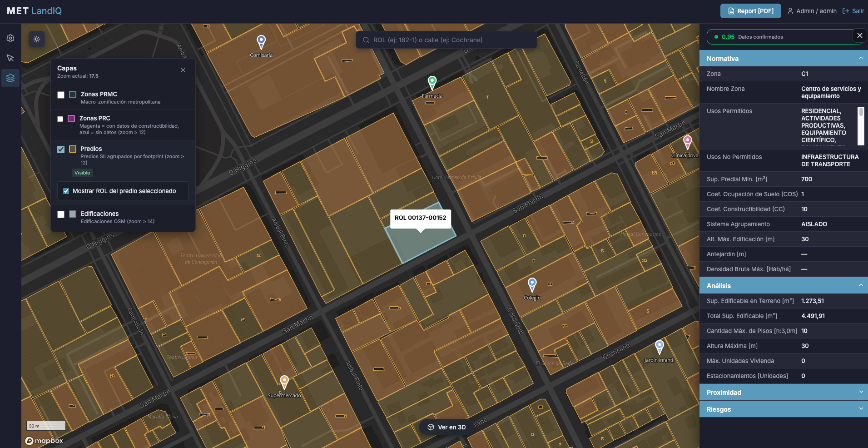Click the Alt. Máx. Edificación value 30

[x=805, y=239]
